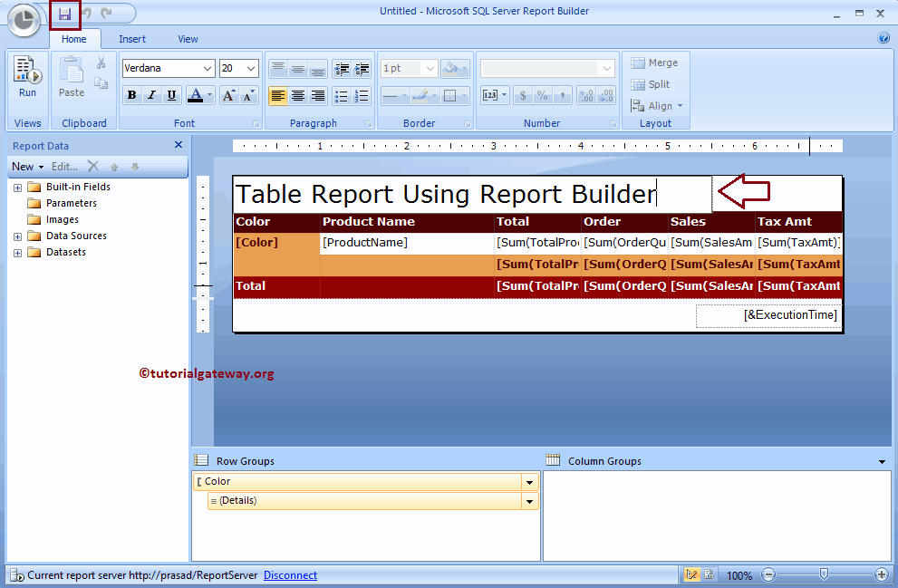Enable center text alignment

[297, 94]
